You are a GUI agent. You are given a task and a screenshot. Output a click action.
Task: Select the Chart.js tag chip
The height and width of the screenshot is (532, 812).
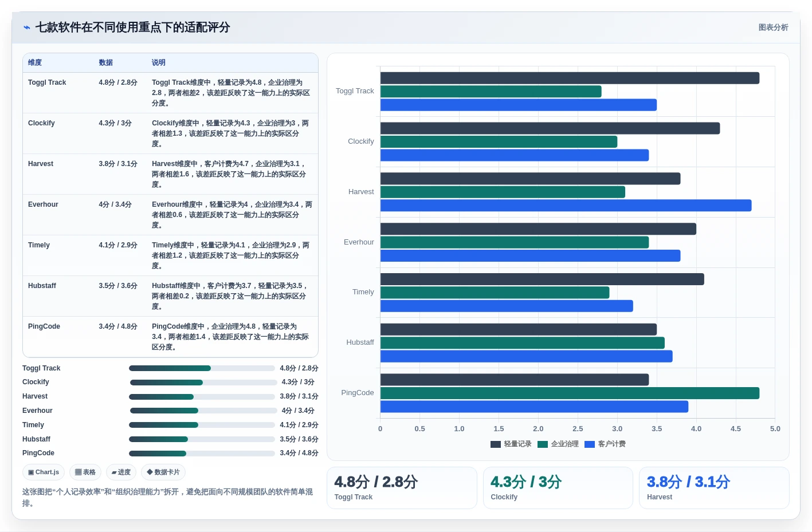click(44, 472)
